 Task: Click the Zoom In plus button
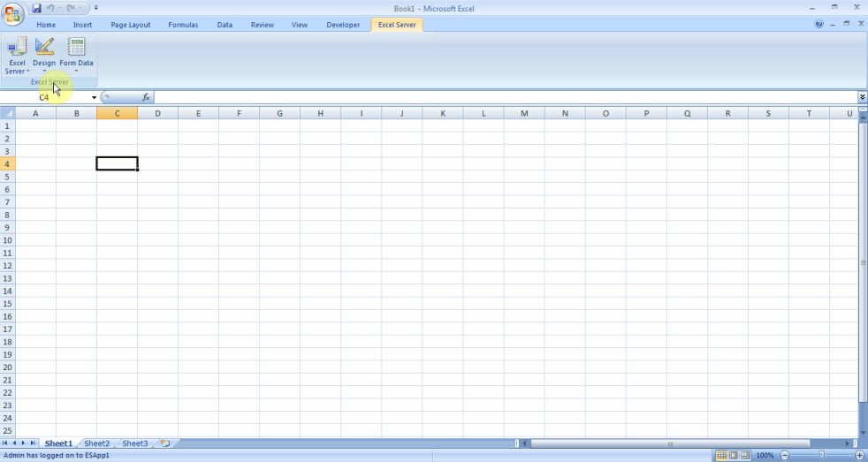860,455
